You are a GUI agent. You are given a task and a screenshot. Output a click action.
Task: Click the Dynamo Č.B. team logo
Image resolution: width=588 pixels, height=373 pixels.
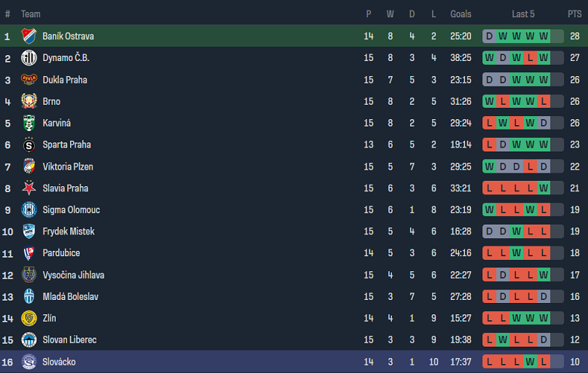(29, 58)
